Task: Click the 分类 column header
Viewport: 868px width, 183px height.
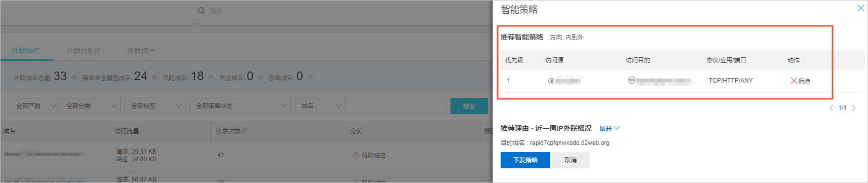Action: click(x=356, y=131)
